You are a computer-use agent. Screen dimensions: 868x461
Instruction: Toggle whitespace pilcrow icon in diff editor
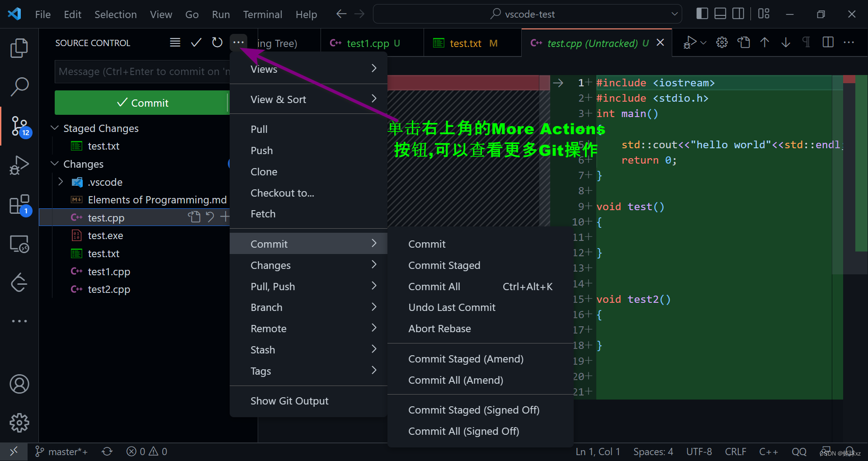pos(806,42)
